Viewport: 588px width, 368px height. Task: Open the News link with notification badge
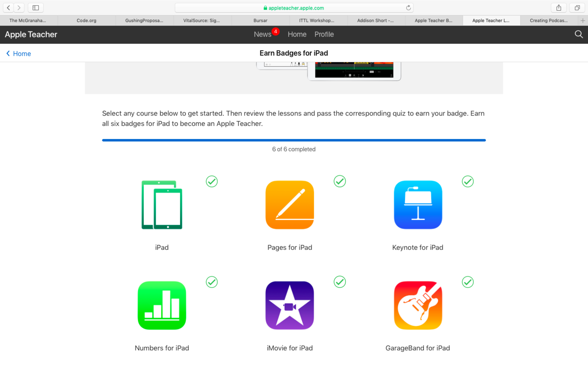pyautogui.click(x=262, y=34)
